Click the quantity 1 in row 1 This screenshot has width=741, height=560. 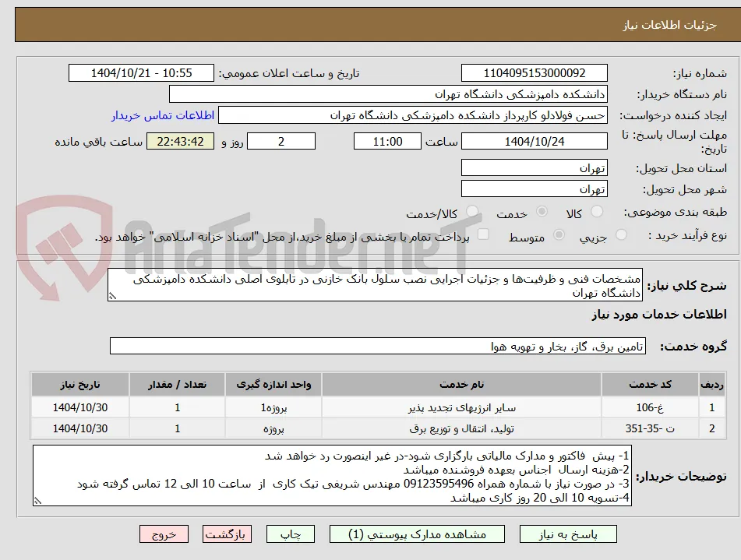(177, 407)
